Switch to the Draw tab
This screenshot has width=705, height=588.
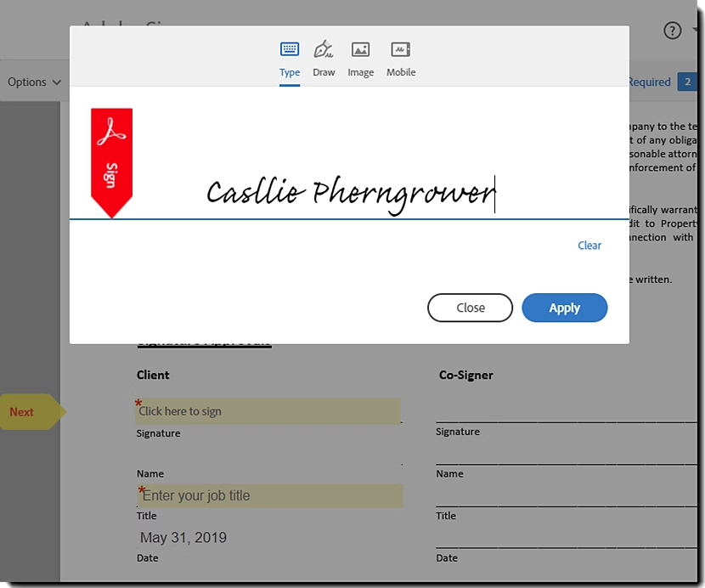[x=324, y=59]
